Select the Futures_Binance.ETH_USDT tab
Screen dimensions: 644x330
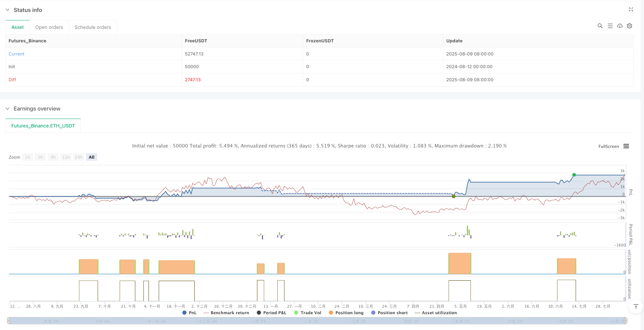43,126
